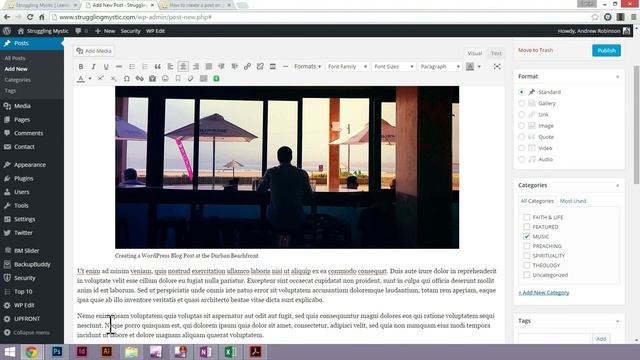Enter distraction-free fullscreen mode
This screenshot has width=640, height=360.
(x=497, y=67)
